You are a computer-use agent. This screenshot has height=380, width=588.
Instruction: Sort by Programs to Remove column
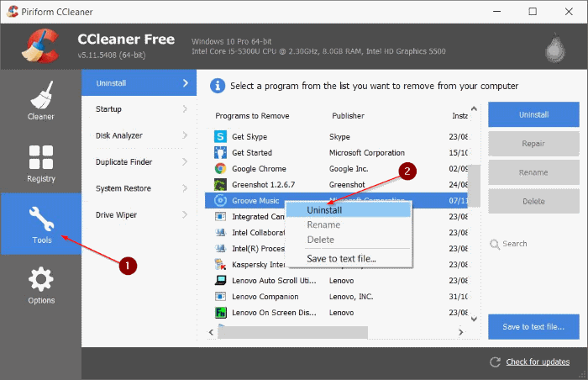click(252, 116)
